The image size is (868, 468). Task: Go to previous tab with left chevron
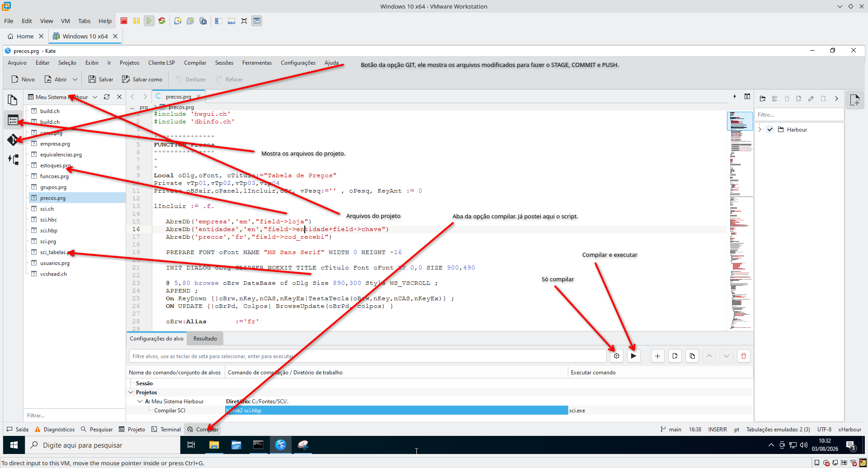(x=132, y=96)
